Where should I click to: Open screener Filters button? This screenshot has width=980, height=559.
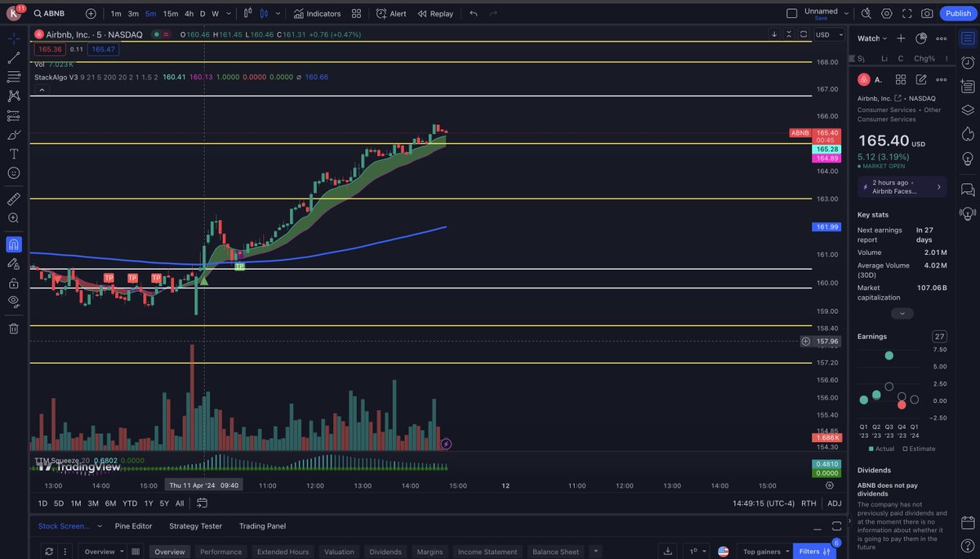click(814, 552)
